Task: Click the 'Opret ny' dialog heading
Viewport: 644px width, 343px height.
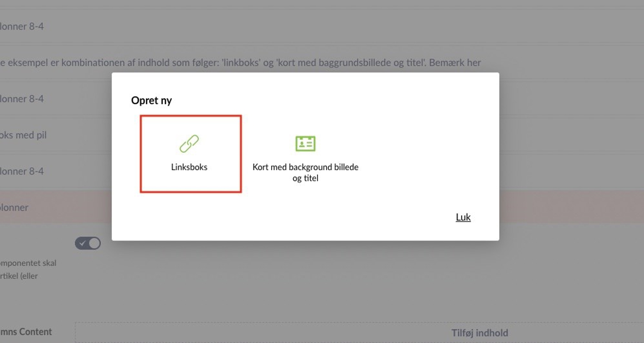Action: click(x=151, y=100)
